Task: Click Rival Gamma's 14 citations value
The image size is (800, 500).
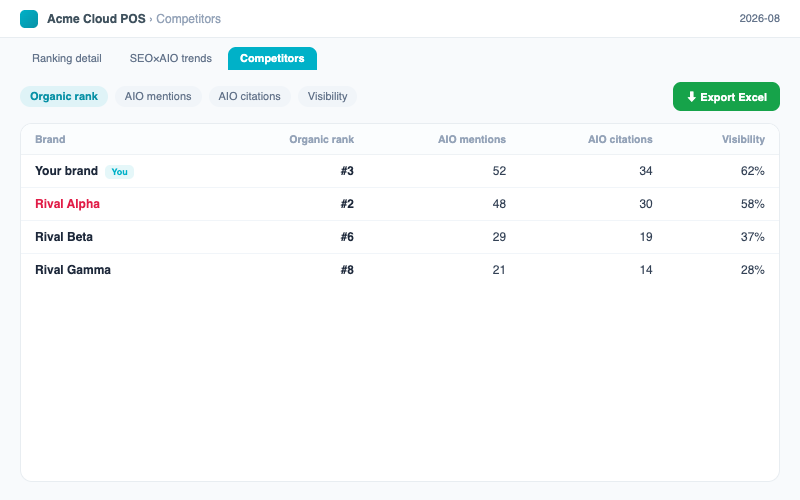Action: point(645,270)
